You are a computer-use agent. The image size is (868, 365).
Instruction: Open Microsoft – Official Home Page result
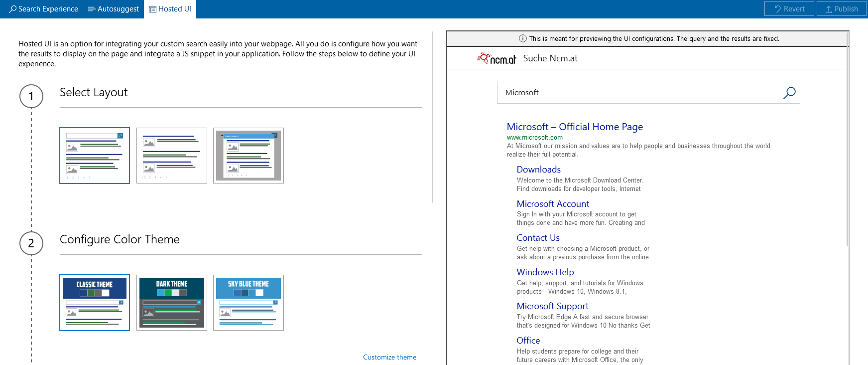click(575, 127)
